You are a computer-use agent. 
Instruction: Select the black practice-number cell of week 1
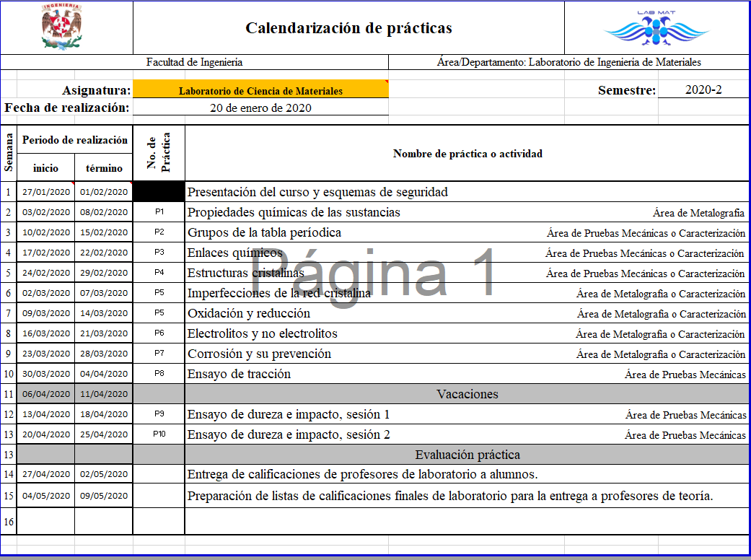pyautogui.click(x=159, y=192)
